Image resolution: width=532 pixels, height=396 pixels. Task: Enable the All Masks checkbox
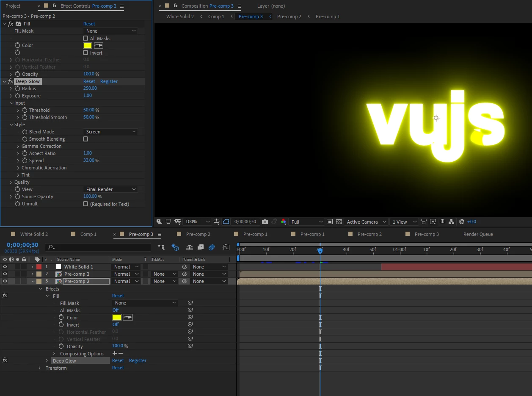point(85,39)
